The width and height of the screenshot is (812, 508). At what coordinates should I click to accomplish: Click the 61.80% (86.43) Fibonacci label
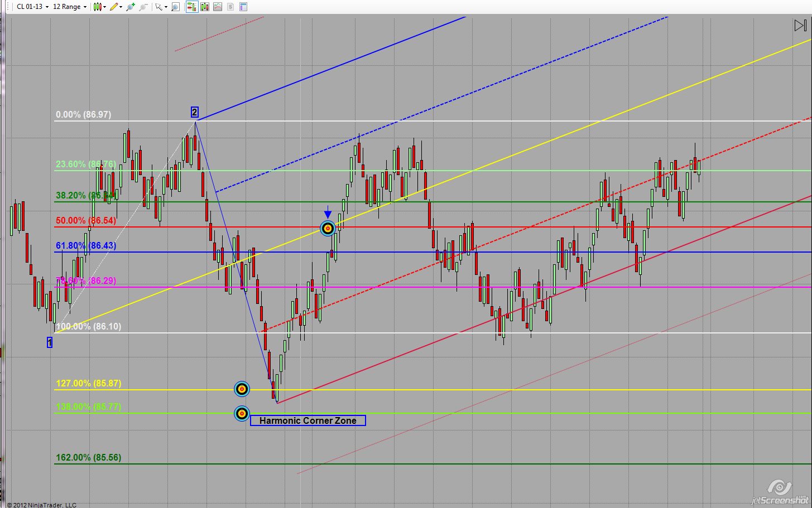86,245
